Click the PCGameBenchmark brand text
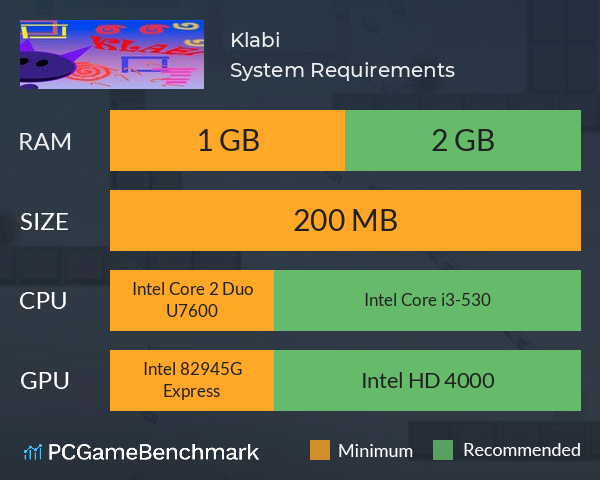Viewport: 600px width, 480px height. click(x=153, y=452)
